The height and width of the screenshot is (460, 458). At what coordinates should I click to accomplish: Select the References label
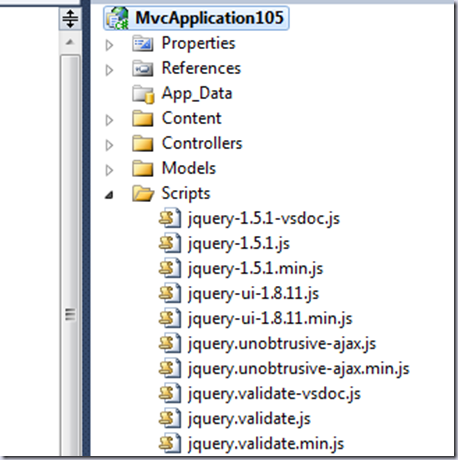(201, 68)
